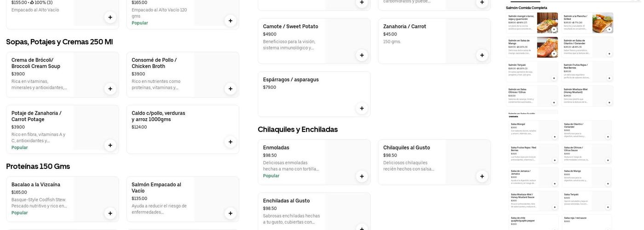Open Salmón en Salsa de Mango photo
This screenshot has height=230, width=644.
coord(547,47)
